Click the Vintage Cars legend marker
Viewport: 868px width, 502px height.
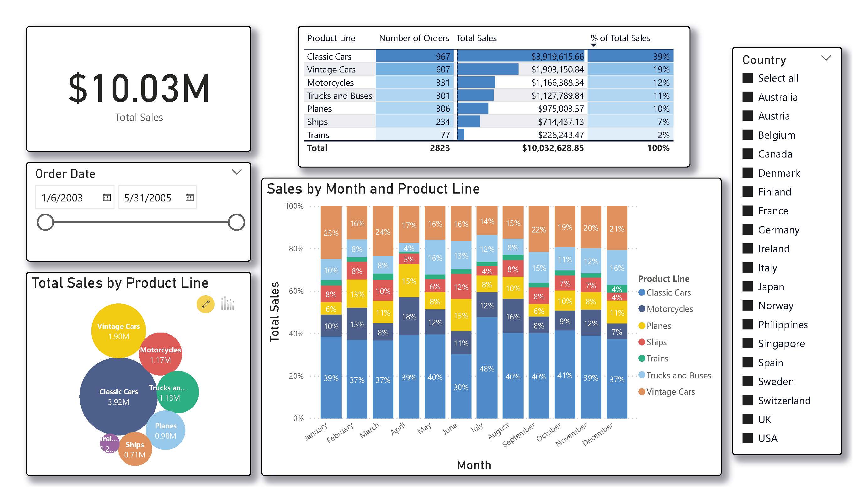(642, 392)
